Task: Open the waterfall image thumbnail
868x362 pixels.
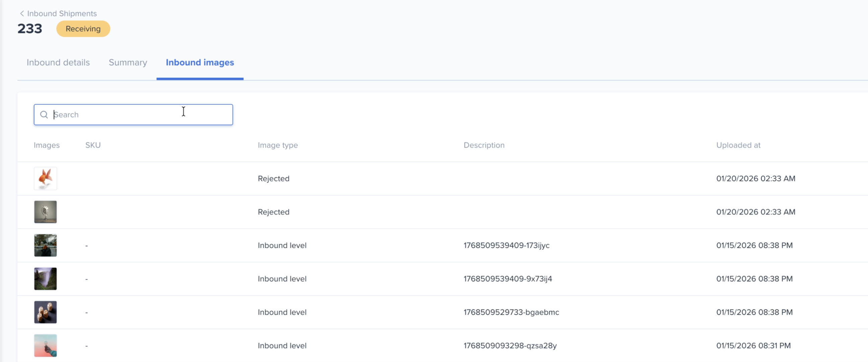Action: coord(45,278)
